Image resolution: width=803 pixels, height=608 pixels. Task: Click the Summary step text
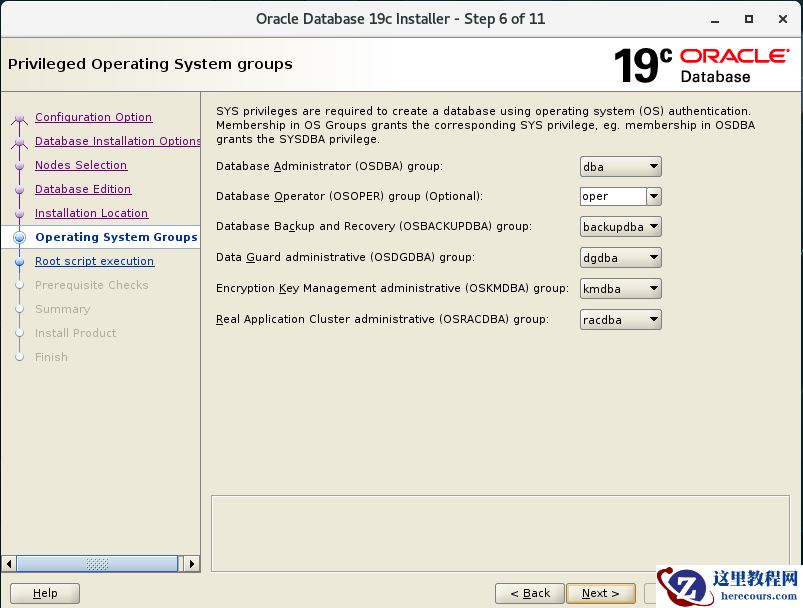(x=62, y=309)
